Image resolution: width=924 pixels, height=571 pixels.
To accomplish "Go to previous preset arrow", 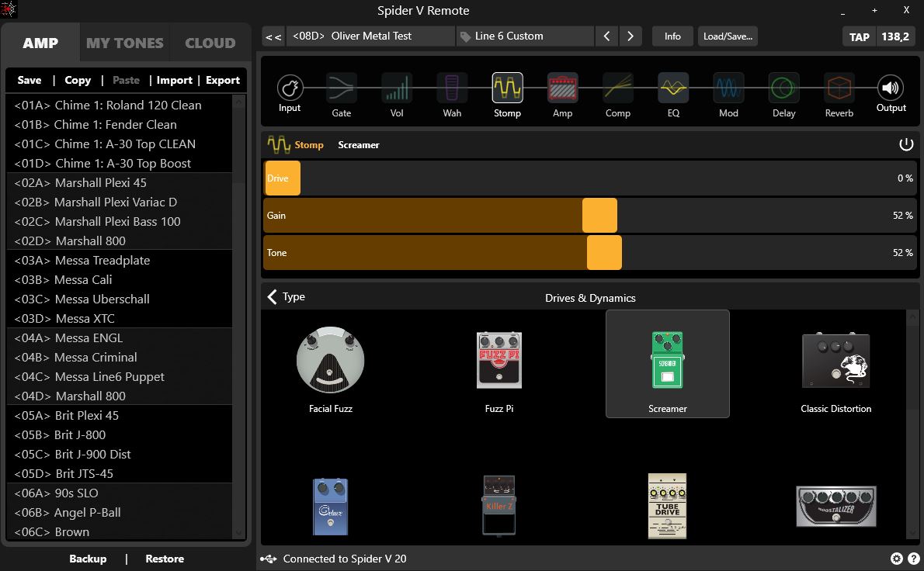I will pyautogui.click(x=606, y=36).
